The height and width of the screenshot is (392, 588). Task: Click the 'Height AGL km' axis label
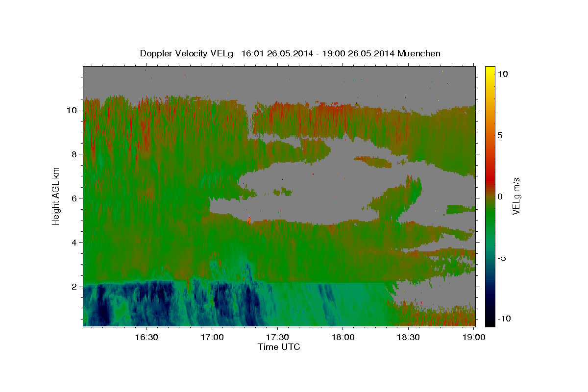56,196
